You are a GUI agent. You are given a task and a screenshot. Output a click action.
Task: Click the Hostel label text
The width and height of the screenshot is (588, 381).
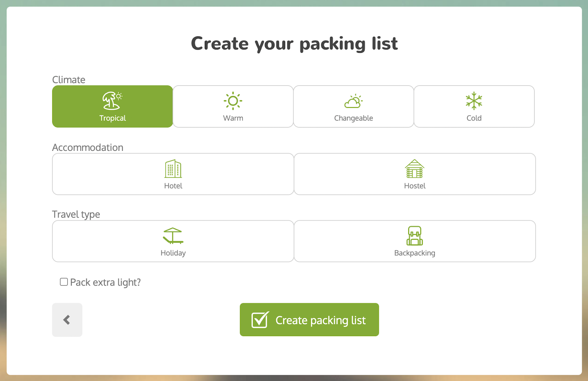pos(415,186)
